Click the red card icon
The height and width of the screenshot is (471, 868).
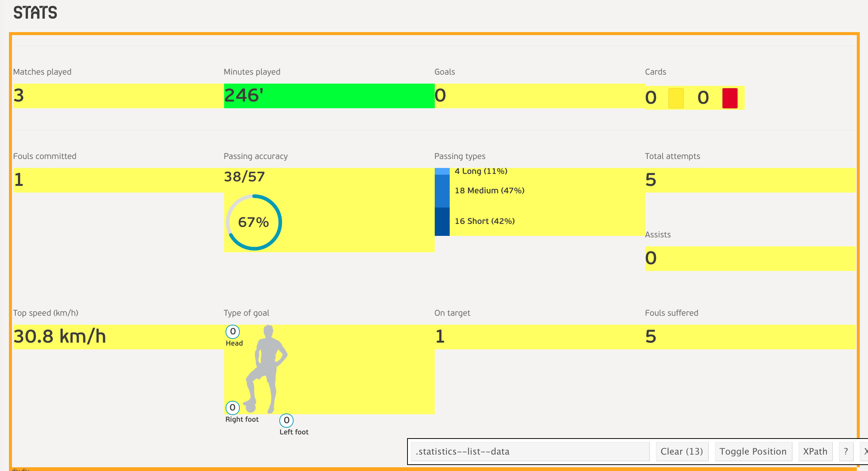click(x=730, y=98)
